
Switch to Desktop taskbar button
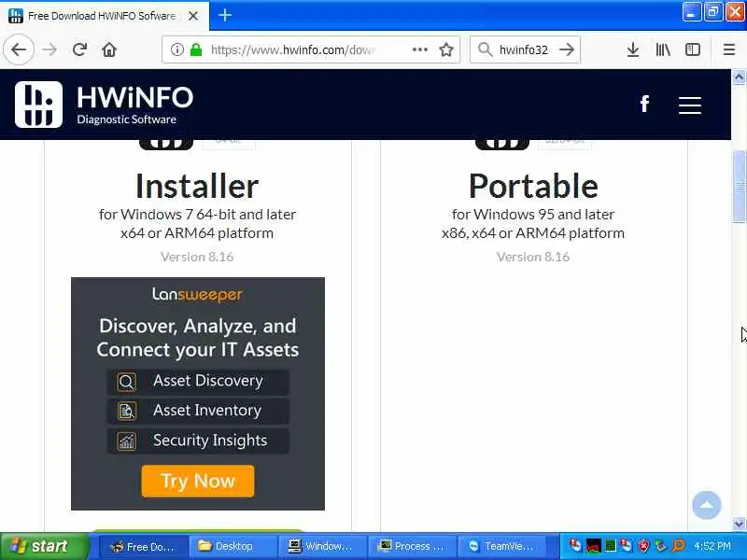pos(233,547)
